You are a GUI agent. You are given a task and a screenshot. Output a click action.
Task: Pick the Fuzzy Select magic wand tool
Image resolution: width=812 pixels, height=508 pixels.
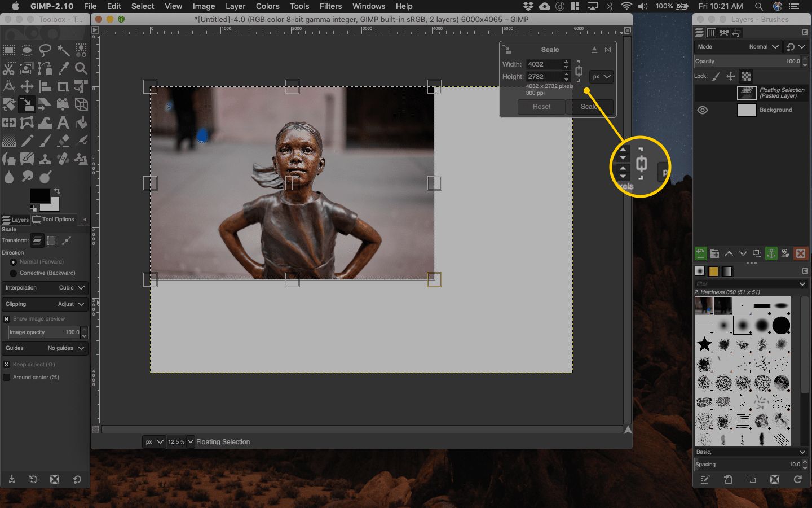click(63, 50)
